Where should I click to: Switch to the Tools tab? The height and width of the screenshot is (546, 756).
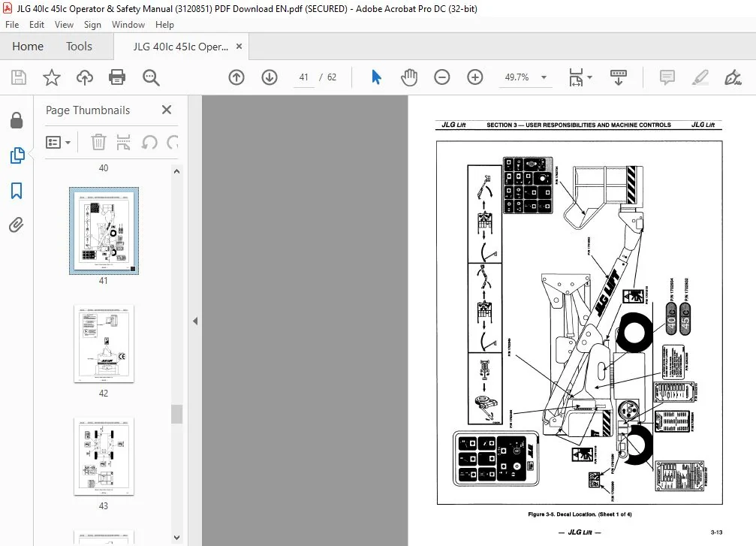79,47
